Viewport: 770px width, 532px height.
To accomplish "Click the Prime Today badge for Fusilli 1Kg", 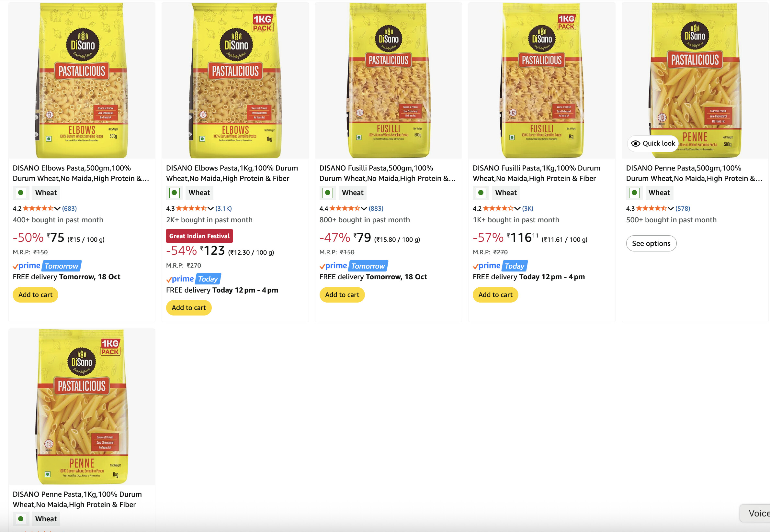I will pos(500,266).
